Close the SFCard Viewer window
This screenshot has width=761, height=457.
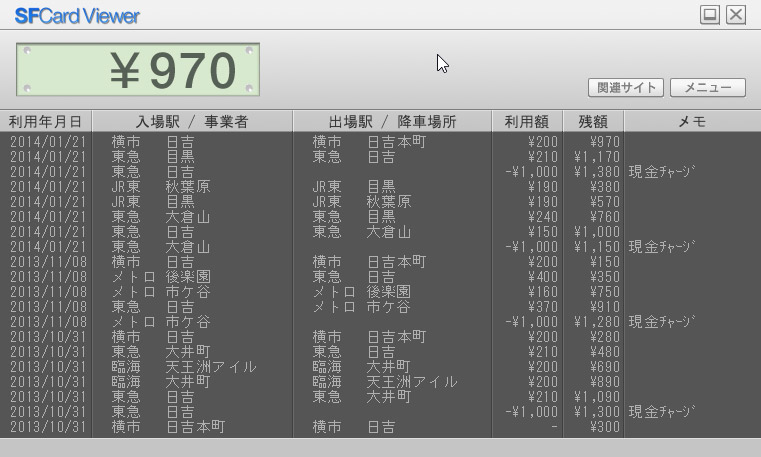(736, 14)
